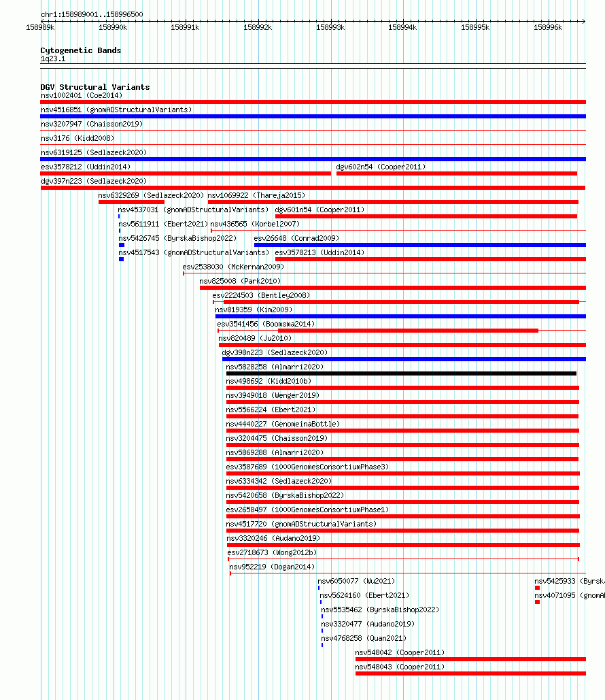Click esv3578212 (Uddin2014) label
605x700 pixels.
point(86,167)
